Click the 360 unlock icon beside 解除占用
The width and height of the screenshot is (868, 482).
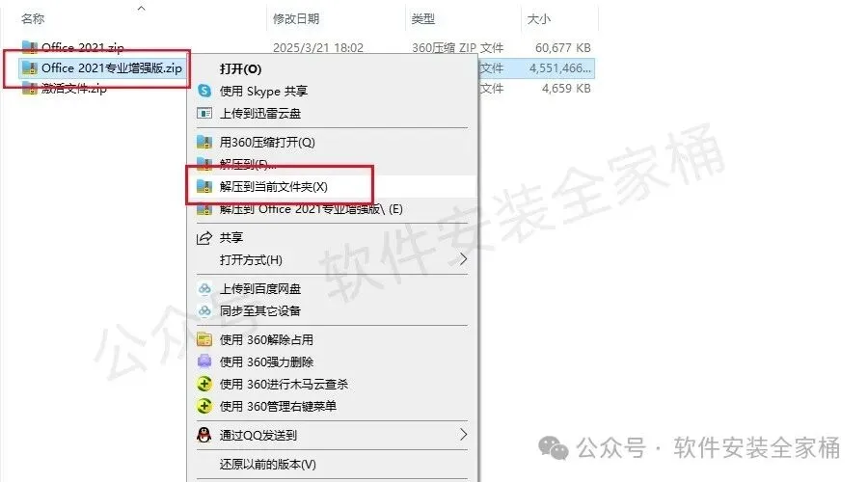[x=204, y=339]
